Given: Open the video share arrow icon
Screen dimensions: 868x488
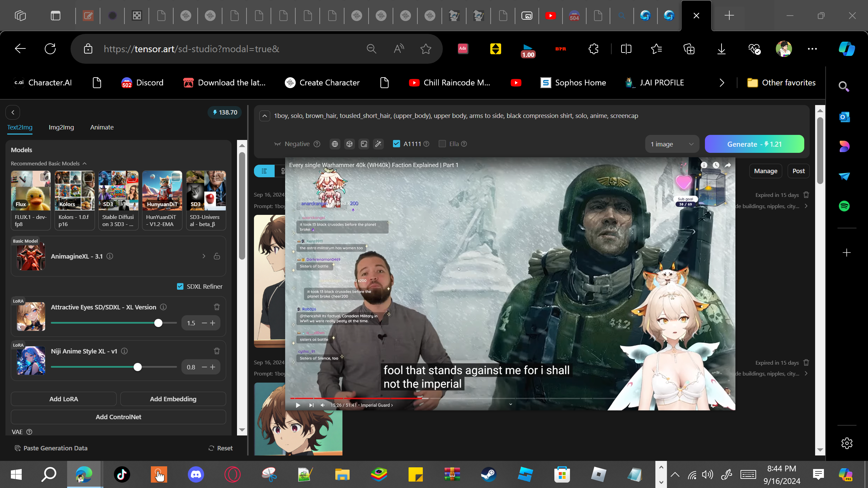Looking at the screenshot, I should 728,165.
